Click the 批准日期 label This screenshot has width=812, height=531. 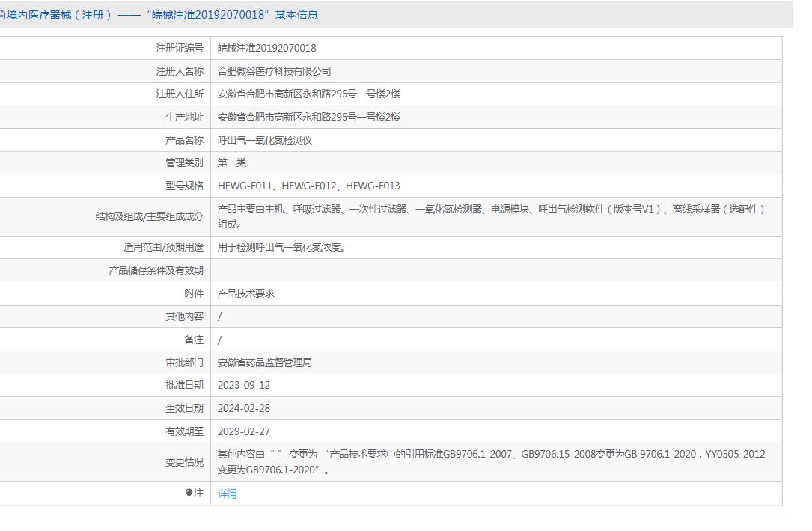tap(184, 386)
